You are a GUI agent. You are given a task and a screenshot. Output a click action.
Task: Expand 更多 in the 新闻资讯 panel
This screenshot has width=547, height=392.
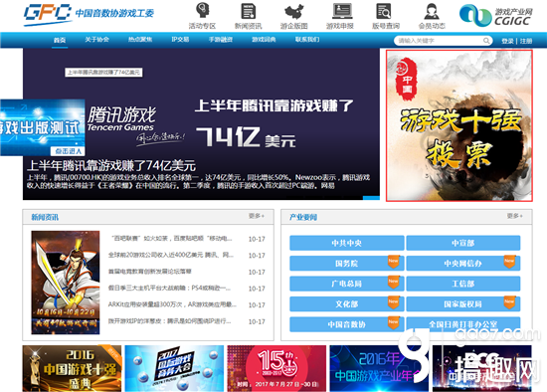[x=257, y=216]
